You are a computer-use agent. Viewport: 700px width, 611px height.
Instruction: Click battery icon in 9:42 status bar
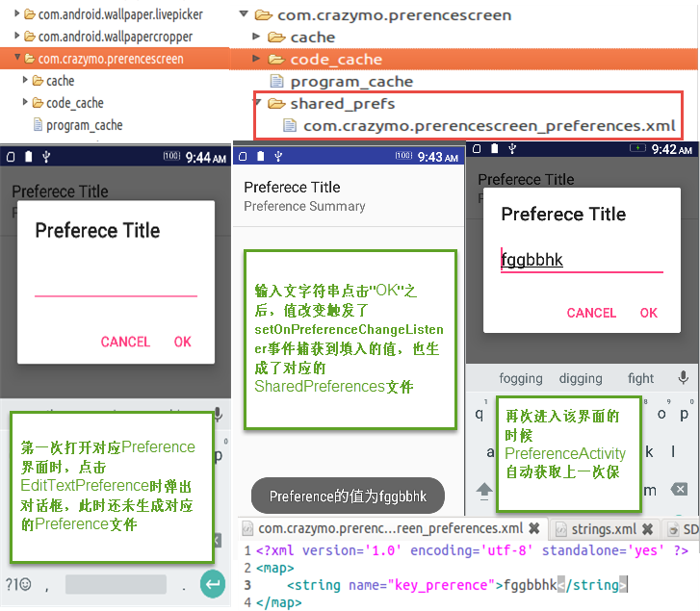click(637, 148)
